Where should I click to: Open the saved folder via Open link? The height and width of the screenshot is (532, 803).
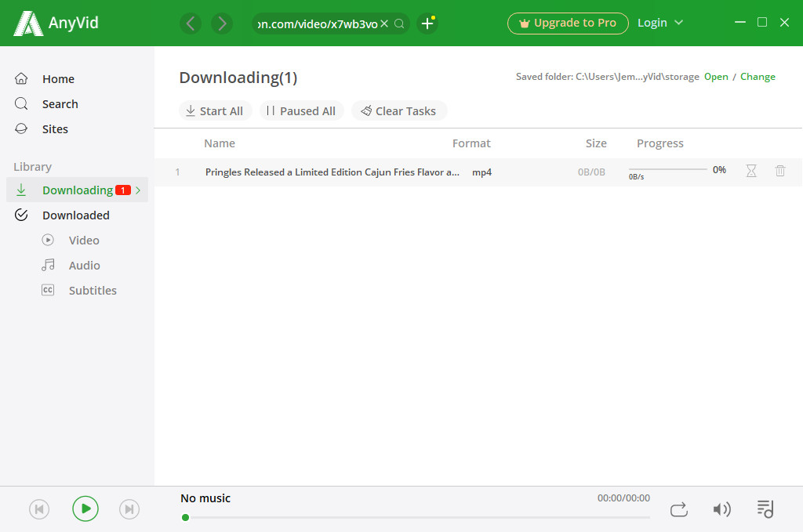716,77
